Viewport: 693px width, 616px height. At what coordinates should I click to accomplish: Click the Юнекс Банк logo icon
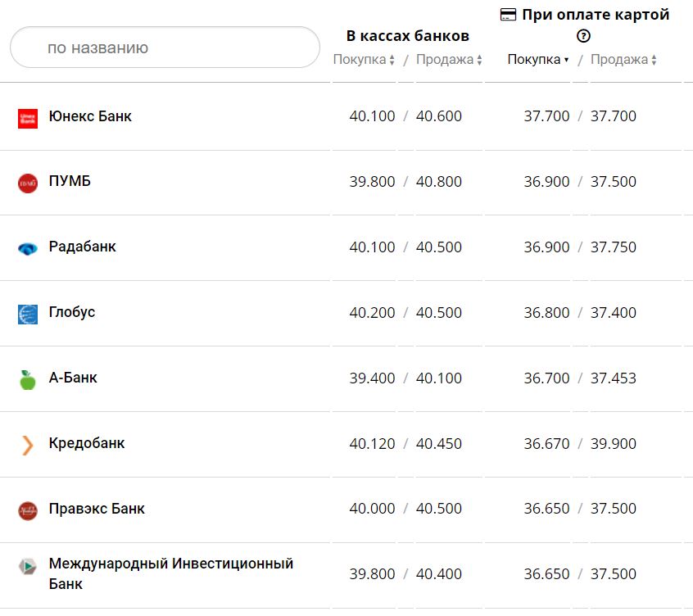point(28,118)
